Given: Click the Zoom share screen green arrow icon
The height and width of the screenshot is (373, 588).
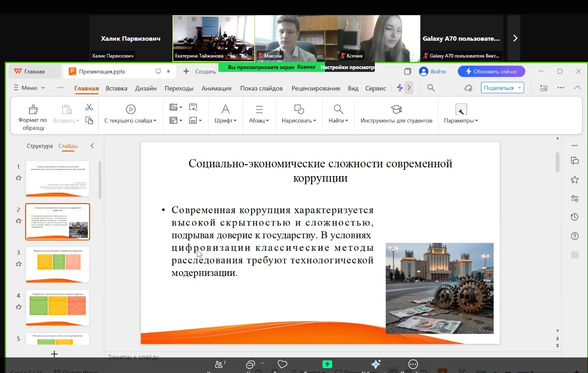Looking at the screenshot, I should pos(327,364).
